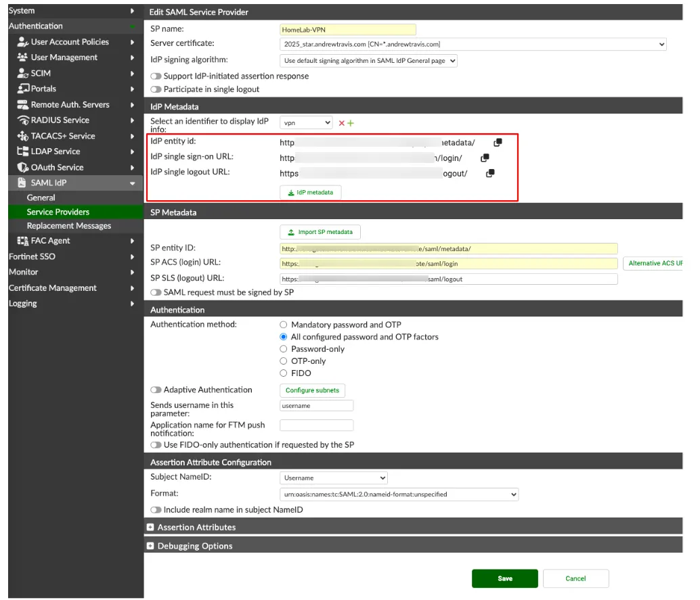Copy the IdP single logout URL
Screen dimensions: 700x600
(490, 173)
